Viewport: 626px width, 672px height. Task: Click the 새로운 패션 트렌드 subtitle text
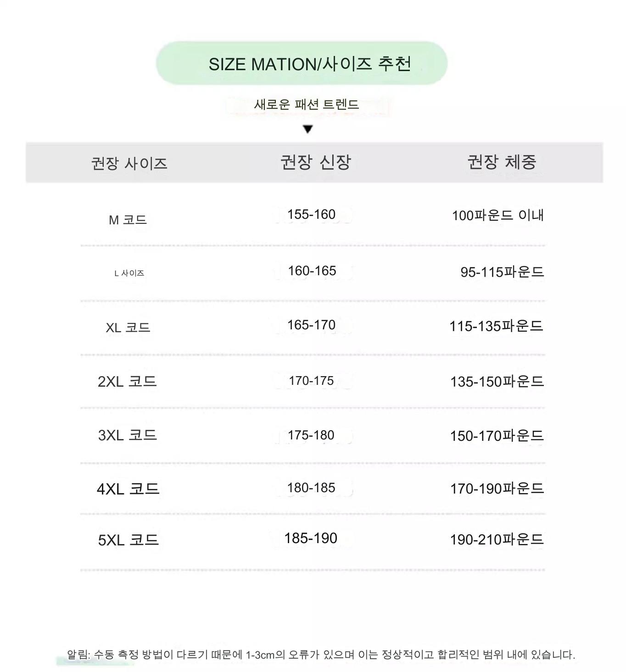pos(307,105)
